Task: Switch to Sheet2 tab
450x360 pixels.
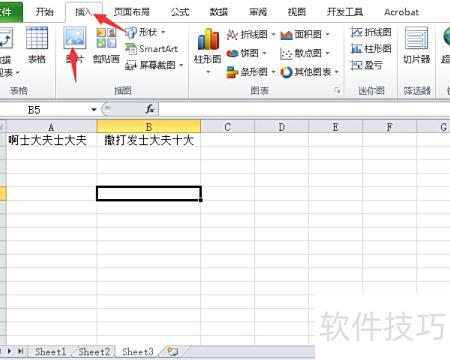Action: [x=94, y=351]
